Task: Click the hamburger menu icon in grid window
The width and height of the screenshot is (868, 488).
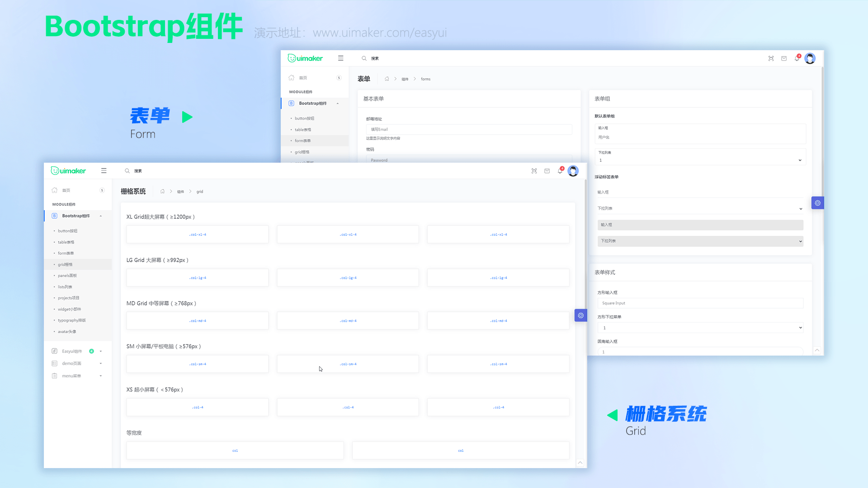Action: click(104, 171)
